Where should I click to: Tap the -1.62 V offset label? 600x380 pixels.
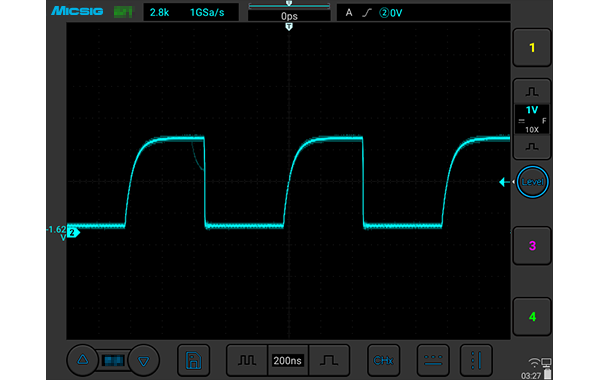point(57,233)
